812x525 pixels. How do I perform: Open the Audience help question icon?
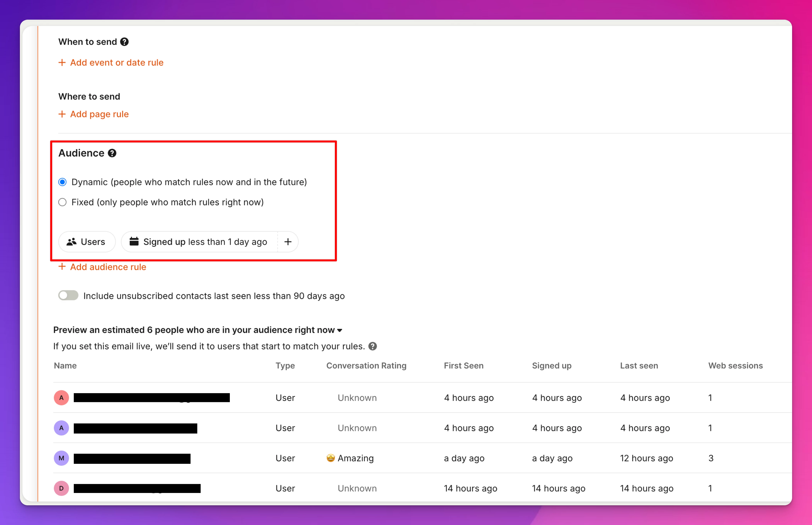(112, 153)
